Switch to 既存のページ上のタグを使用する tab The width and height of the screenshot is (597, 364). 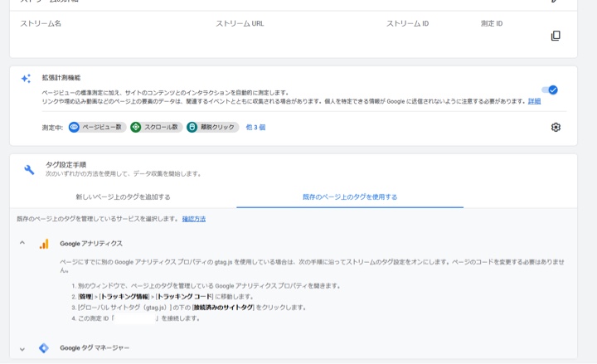[350, 197]
